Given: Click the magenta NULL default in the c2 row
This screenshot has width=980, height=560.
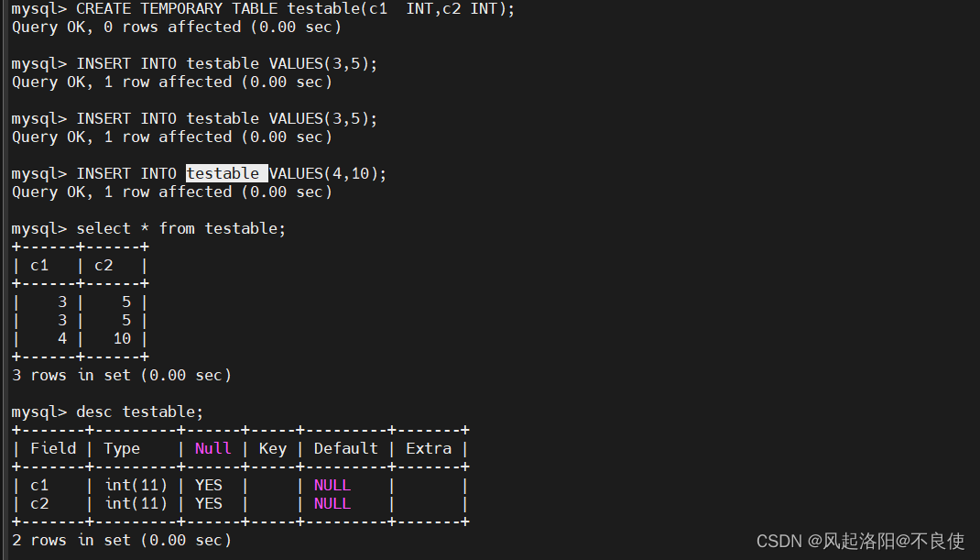Looking at the screenshot, I should (x=332, y=503).
